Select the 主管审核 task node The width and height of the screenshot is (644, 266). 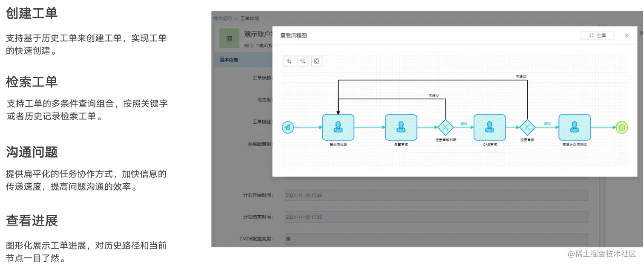click(x=401, y=127)
